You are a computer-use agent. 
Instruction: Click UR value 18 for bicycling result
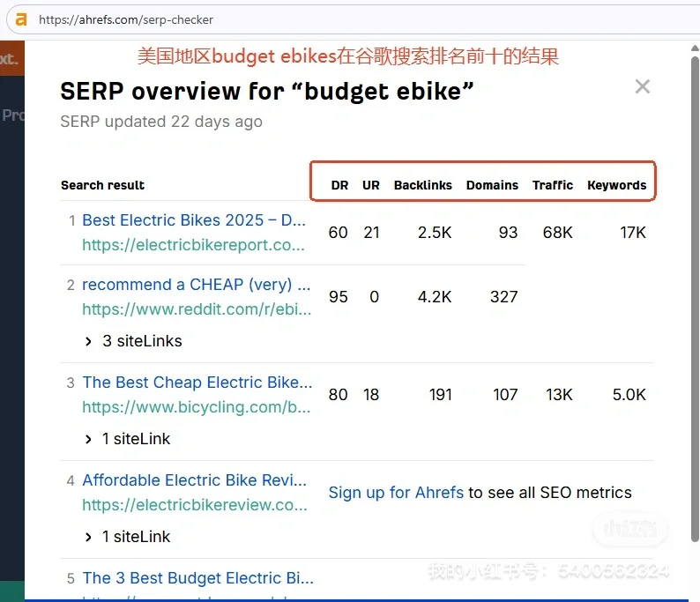tap(371, 395)
